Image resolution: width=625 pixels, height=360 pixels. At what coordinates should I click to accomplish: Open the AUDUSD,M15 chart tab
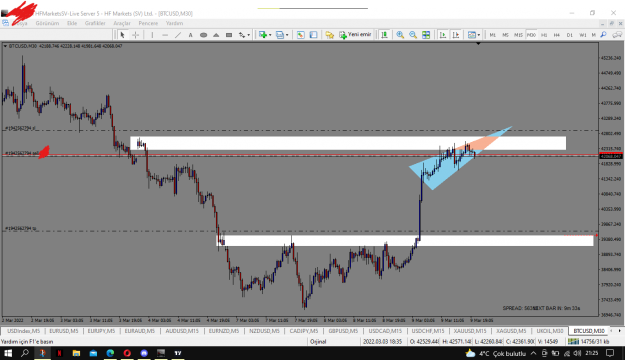(182, 331)
